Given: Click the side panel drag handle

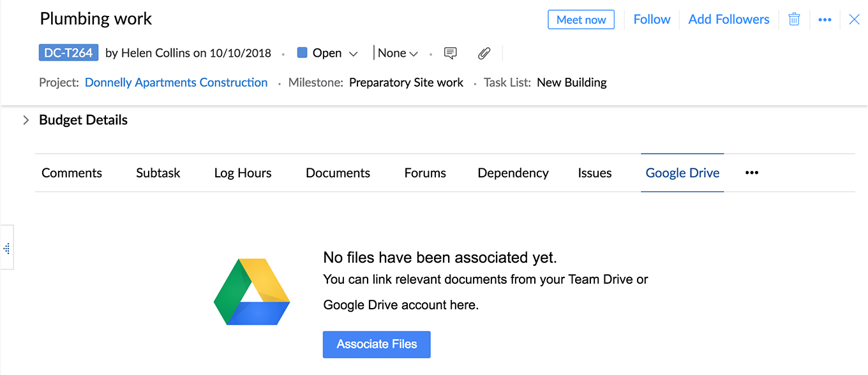Looking at the screenshot, I should pos(6,248).
